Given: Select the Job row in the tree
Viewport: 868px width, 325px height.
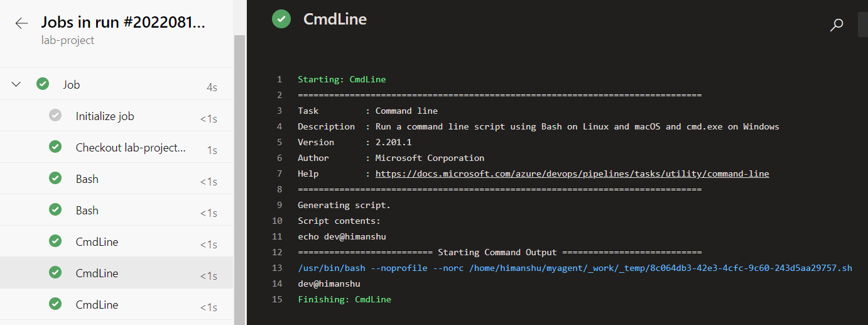Looking at the screenshot, I should tap(116, 84).
